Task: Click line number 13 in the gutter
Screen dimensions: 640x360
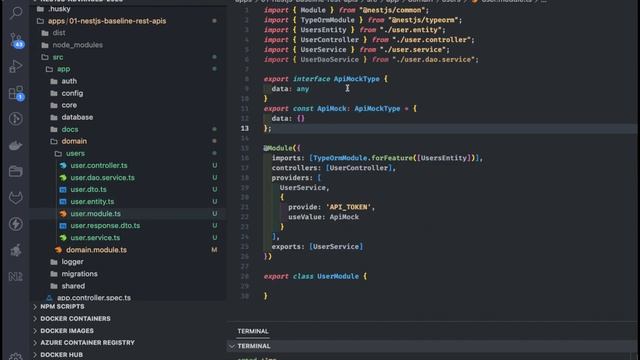Action: [244, 128]
